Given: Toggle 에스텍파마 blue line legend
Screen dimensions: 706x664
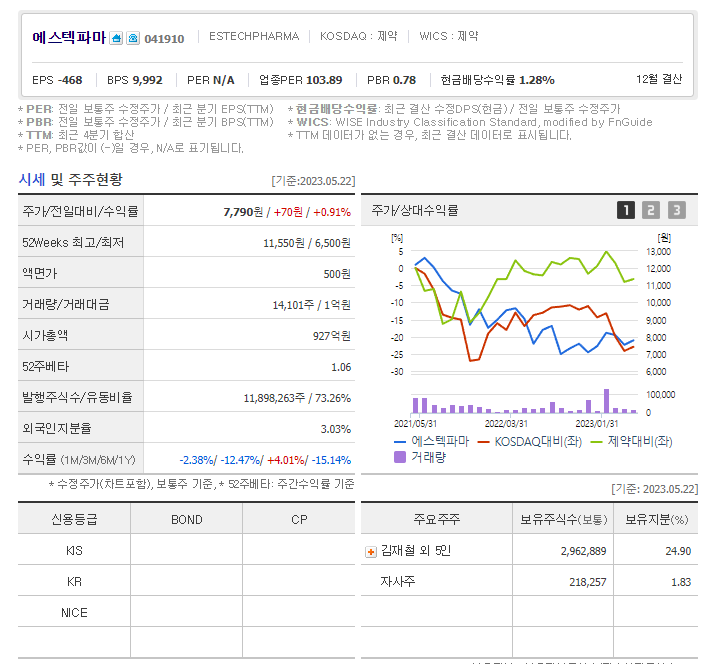Looking at the screenshot, I should coord(431,442).
